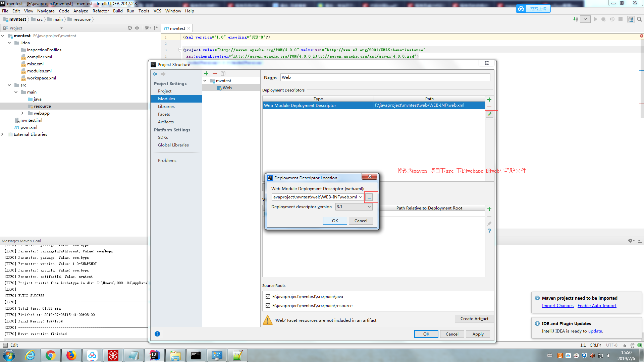Screen dimensions: 644x362
Task: Expand the webapp folder in project tree
Action: click(x=22, y=113)
